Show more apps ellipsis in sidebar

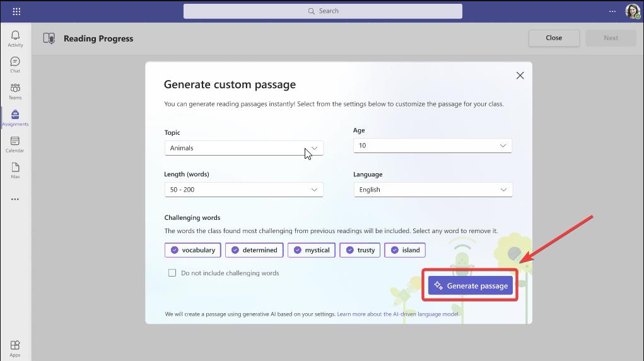15,199
